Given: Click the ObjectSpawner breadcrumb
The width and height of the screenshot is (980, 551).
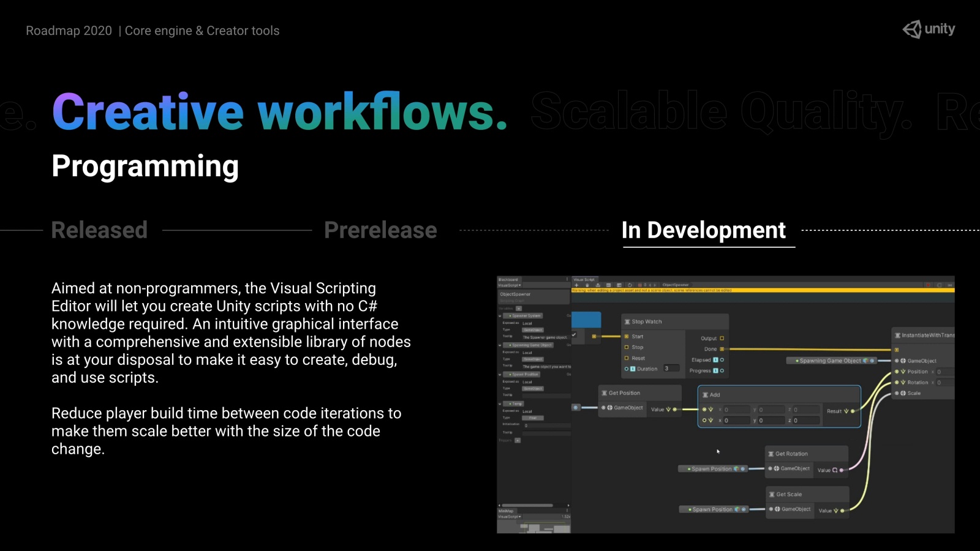Looking at the screenshot, I should pyautogui.click(x=676, y=285).
